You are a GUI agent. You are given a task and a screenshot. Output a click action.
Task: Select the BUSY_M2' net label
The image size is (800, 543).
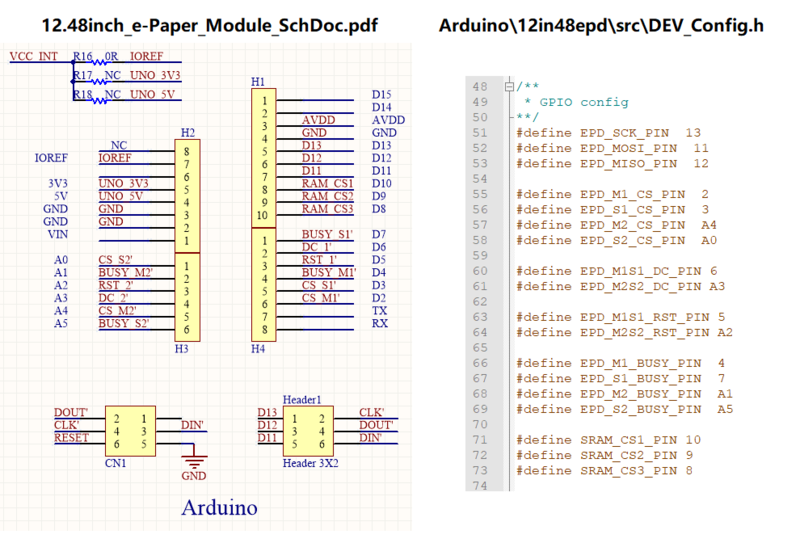[126, 273]
